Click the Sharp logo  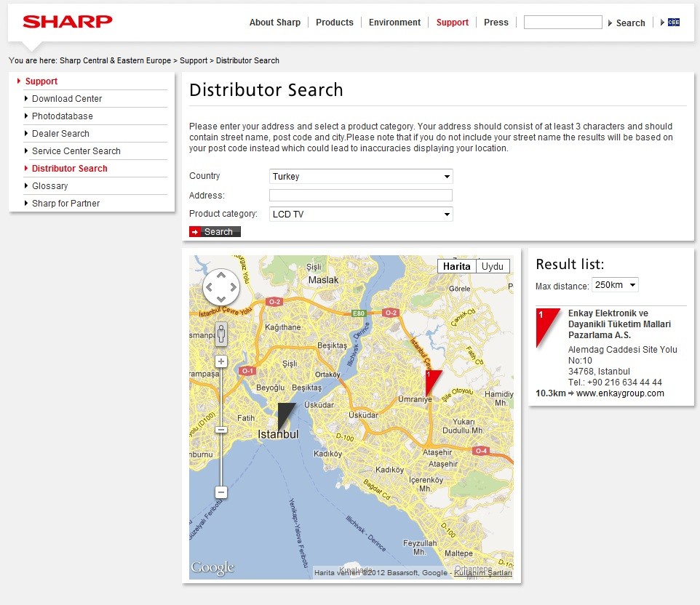68,21
